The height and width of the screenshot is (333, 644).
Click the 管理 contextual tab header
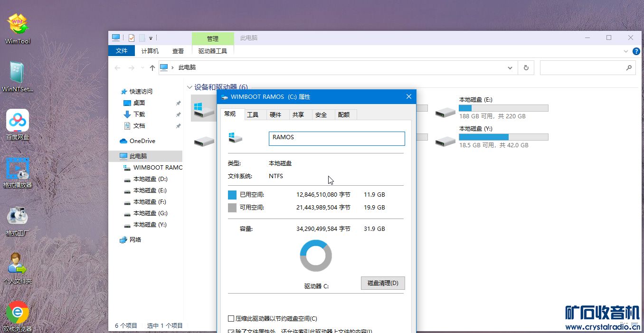coord(213,38)
